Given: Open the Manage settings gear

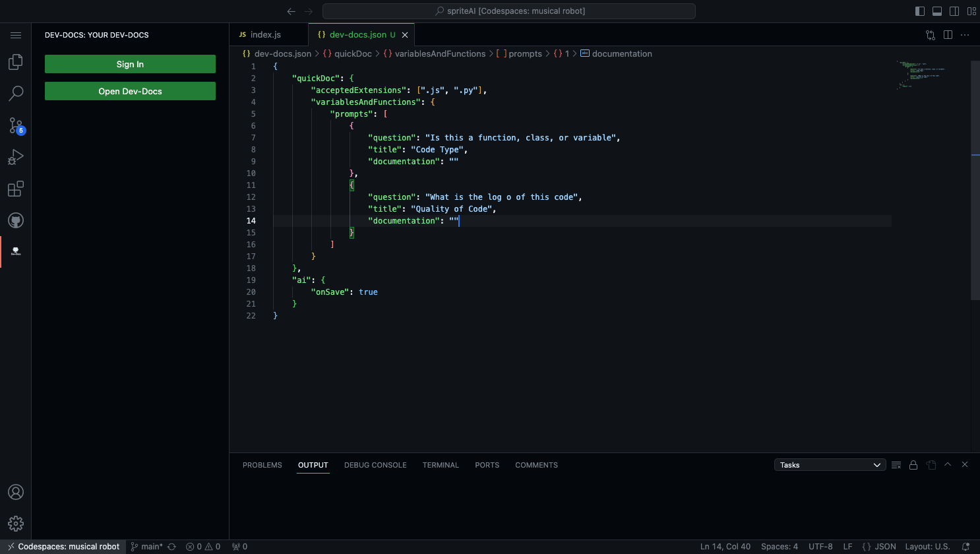Looking at the screenshot, I should tap(16, 524).
